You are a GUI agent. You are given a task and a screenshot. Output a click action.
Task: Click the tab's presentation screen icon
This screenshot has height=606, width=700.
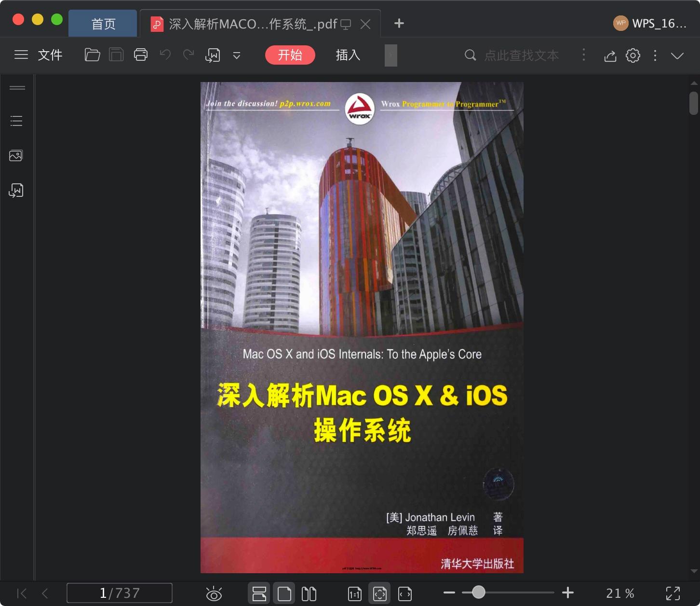pos(346,24)
